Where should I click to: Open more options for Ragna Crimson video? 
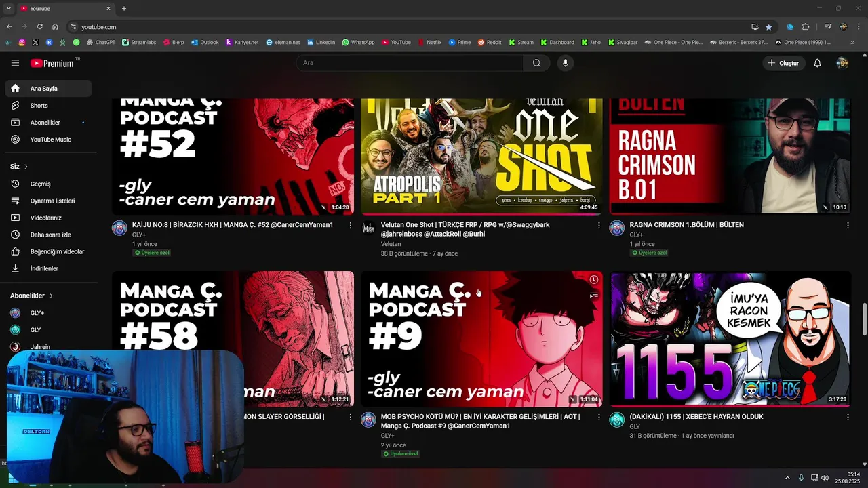click(848, 225)
